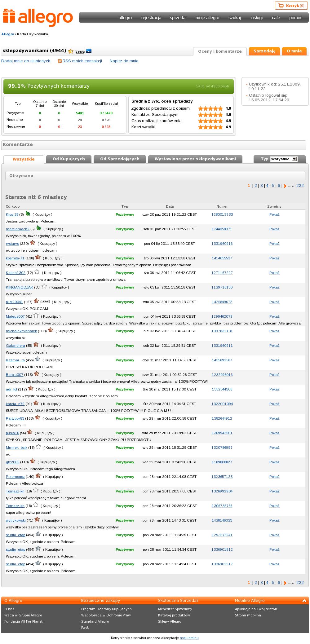Click the star icon next to KINGANODZAK
310x644 pixels.
44,286
